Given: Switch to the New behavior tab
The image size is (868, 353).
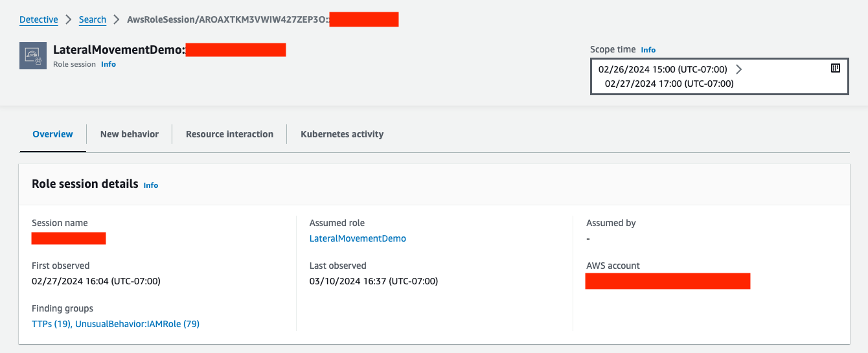Looking at the screenshot, I should (x=130, y=134).
